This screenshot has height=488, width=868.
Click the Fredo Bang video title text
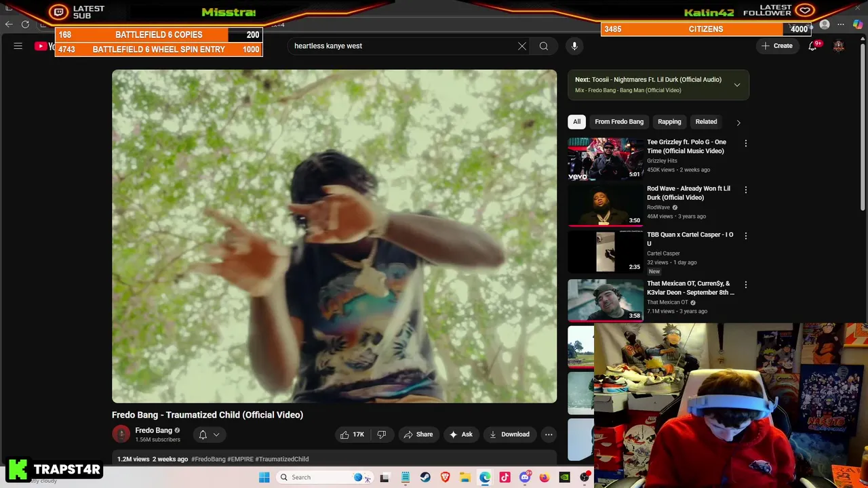click(x=208, y=415)
